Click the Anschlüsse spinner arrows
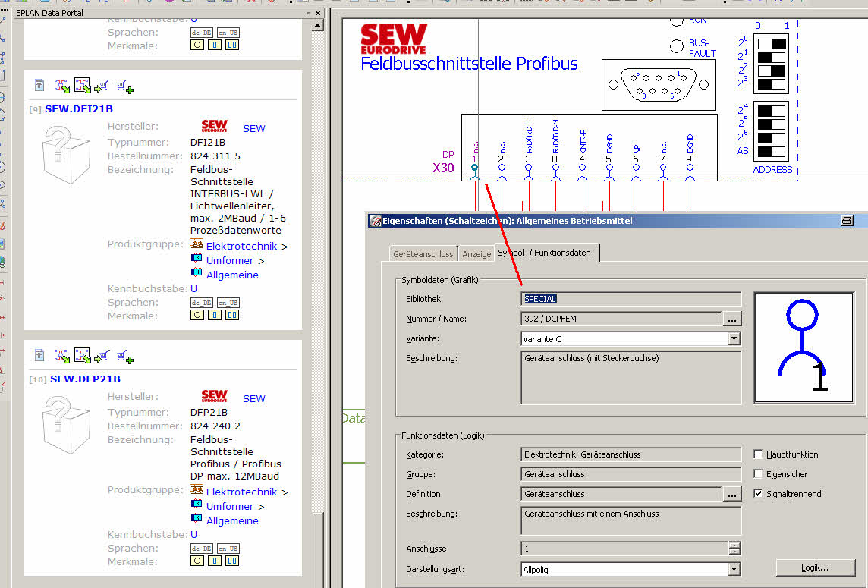Viewport: 868px width, 588px height. (x=734, y=549)
